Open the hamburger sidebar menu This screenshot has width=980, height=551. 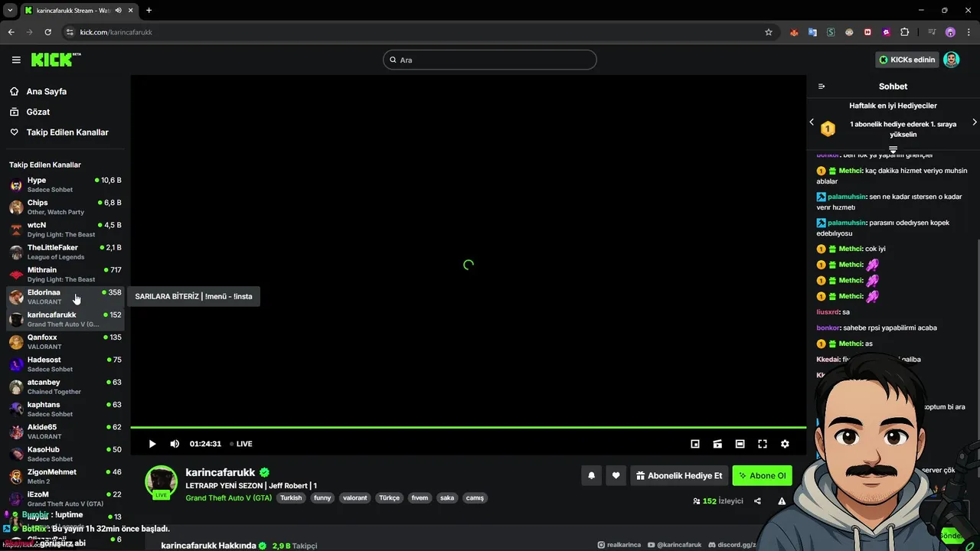point(16,60)
